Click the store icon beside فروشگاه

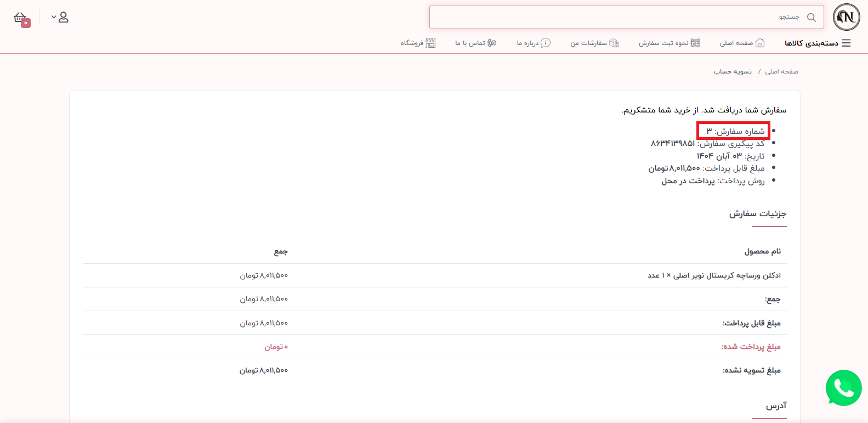click(430, 43)
